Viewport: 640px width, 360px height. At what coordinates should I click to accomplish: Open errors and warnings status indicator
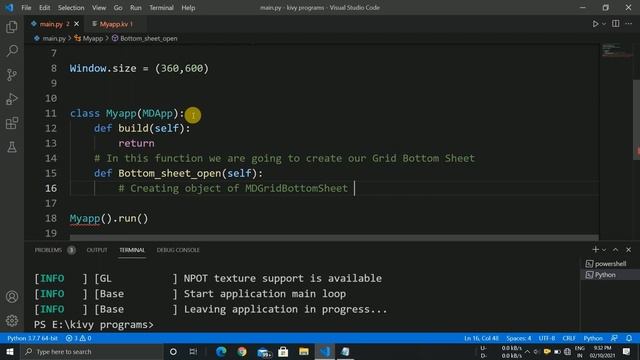[78, 338]
